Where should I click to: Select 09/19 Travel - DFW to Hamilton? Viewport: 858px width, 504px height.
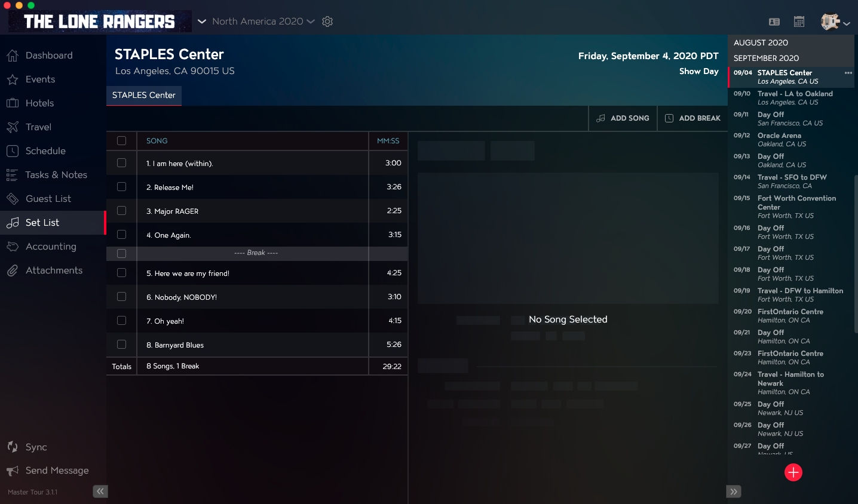pos(791,295)
